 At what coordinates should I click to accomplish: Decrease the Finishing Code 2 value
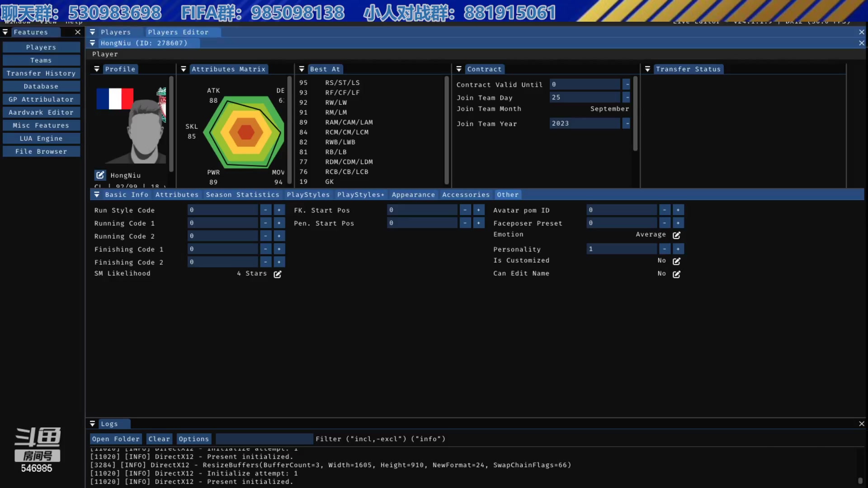coord(266,262)
